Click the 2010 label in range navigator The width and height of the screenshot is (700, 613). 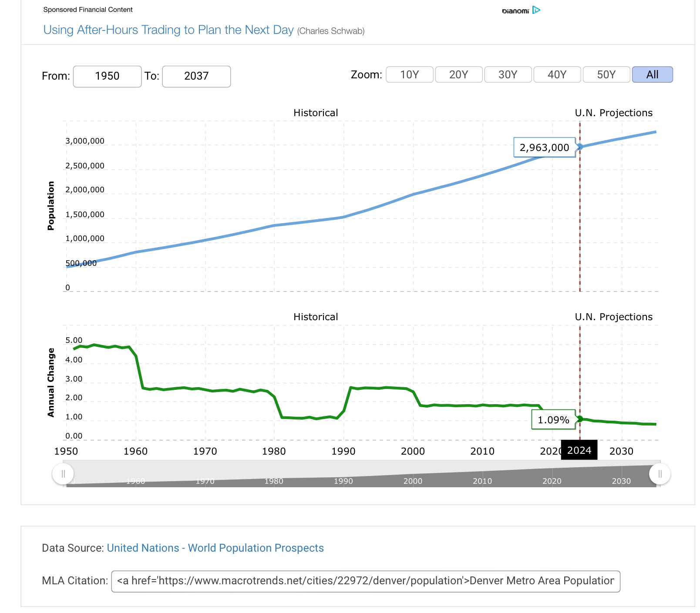coord(482,481)
